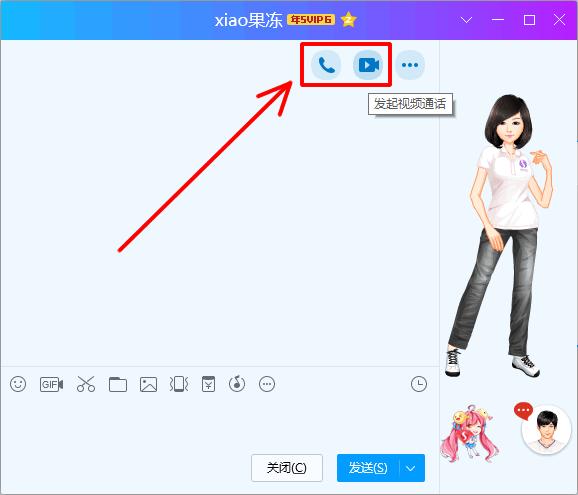The height and width of the screenshot is (495, 578).
Task: Click the 发送(S) send button
Action: coord(368,468)
